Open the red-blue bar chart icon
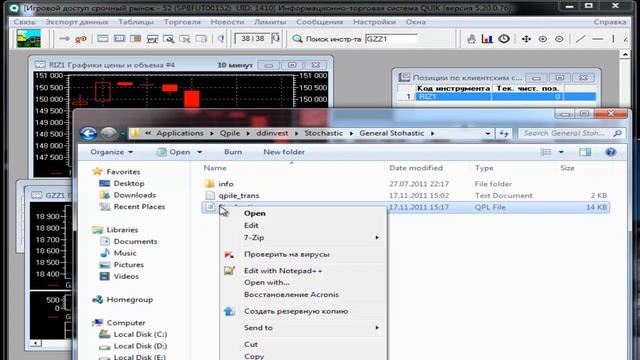The height and width of the screenshot is (360, 640). [487, 39]
